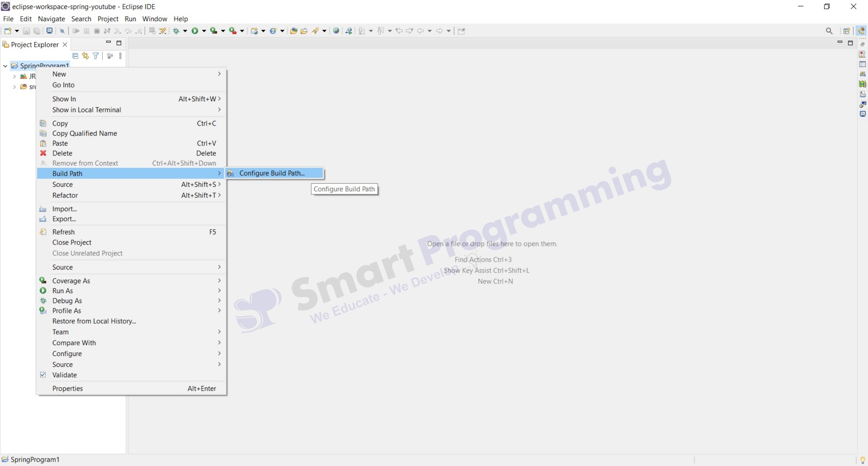The height and width of the screenshot is (466, 868).
Task: Go to the Last Edit Location icon
Action: click(x=399, y=31)
